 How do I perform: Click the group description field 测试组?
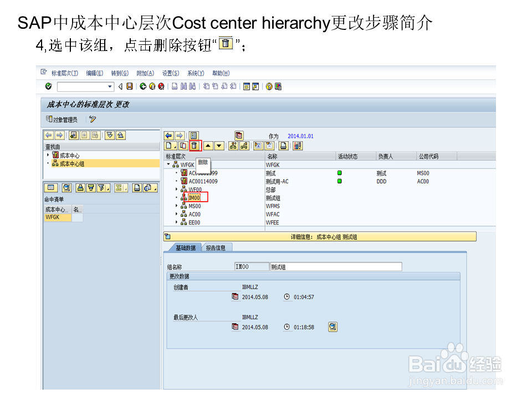[x=336, y=267]
